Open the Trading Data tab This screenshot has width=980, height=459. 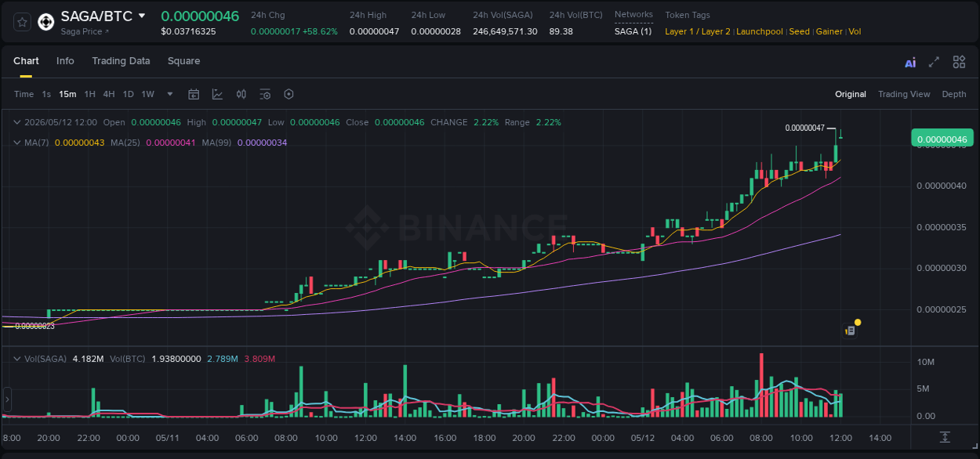pos(121,61)
